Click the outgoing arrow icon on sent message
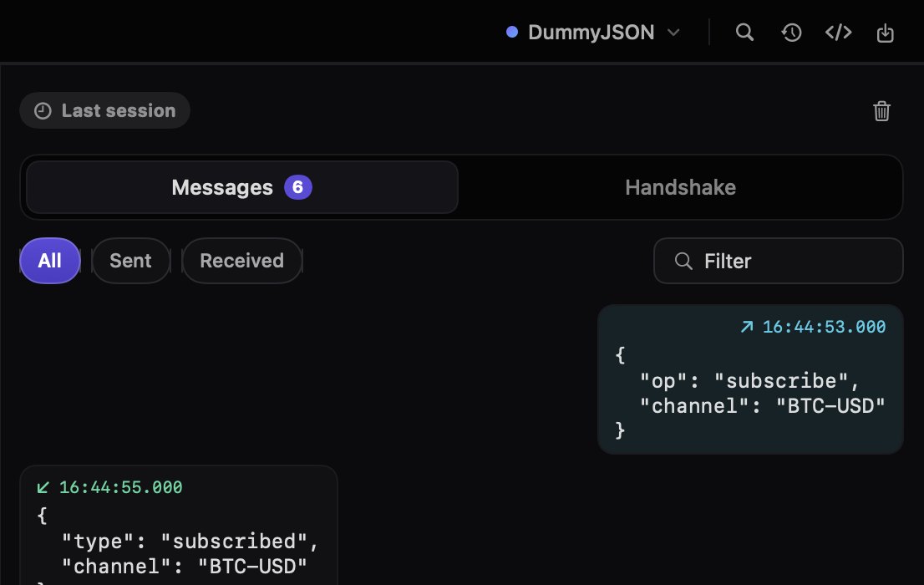 [x=747, y=327]
